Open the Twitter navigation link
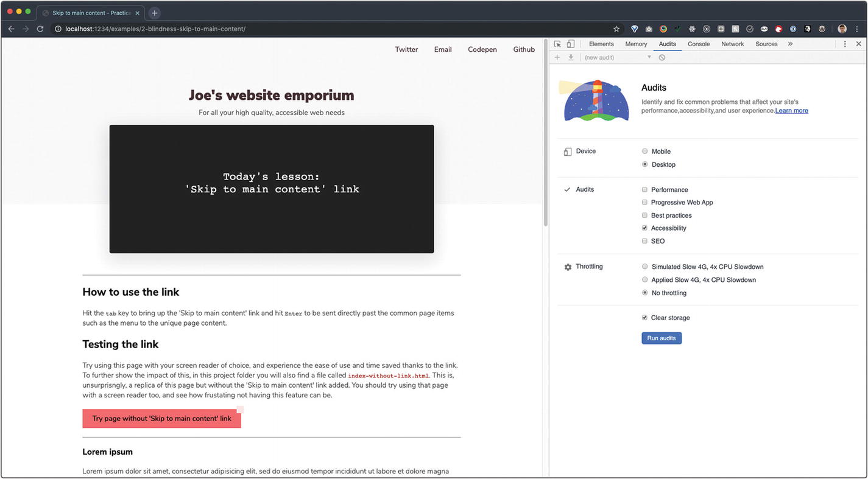 [x=406, y=49]
